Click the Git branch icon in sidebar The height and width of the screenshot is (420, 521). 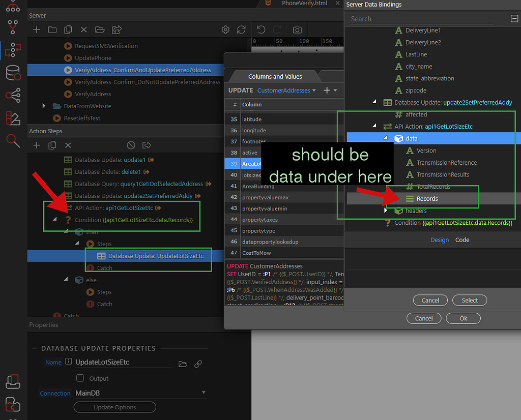pos(13,27)
